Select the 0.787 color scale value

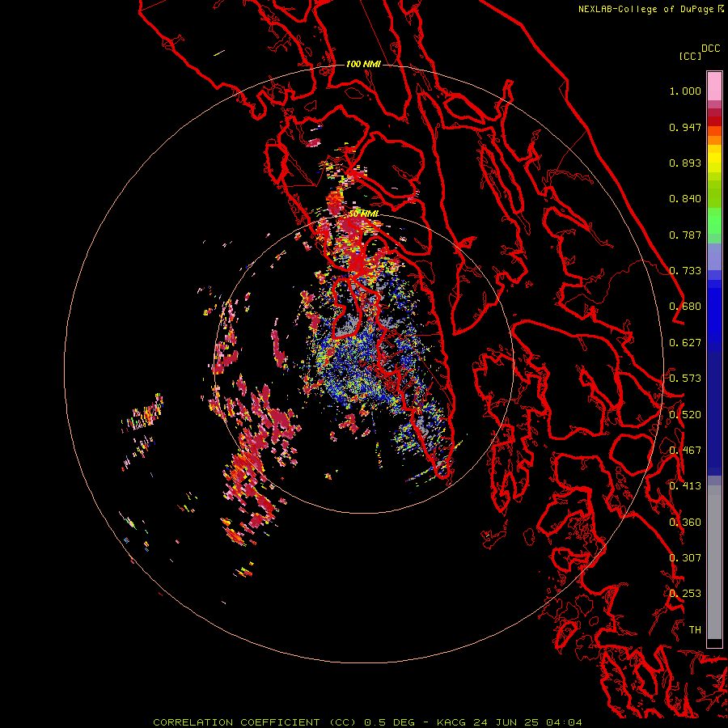pos(685,235)
